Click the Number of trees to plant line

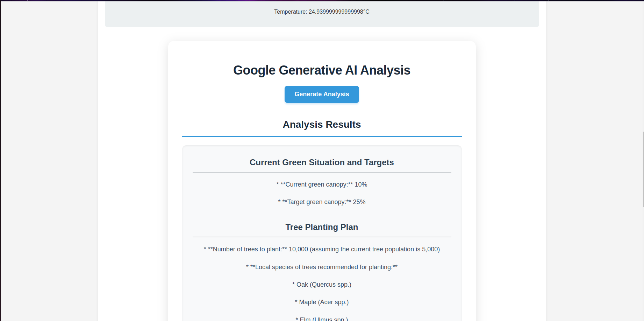pyautogui.click(x=322, y=249)
